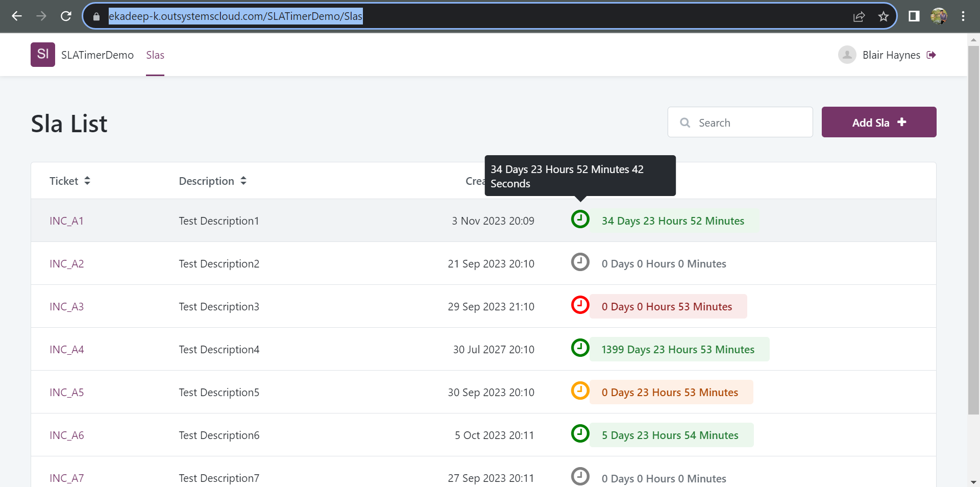This screenshot has height=487, width=980.
Task: Open ticket INC_A1
Action: (x=66, y=221)
